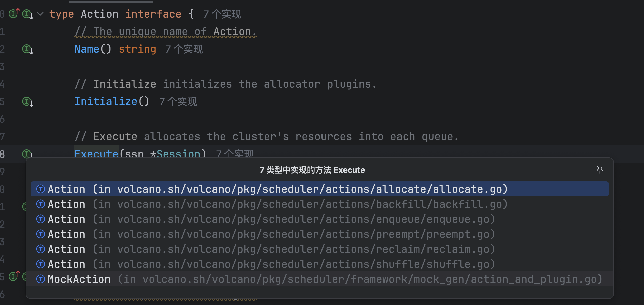Click the implemented-by gutter icon beside Name()
644x305 pixels.
(x=28, y=49)
